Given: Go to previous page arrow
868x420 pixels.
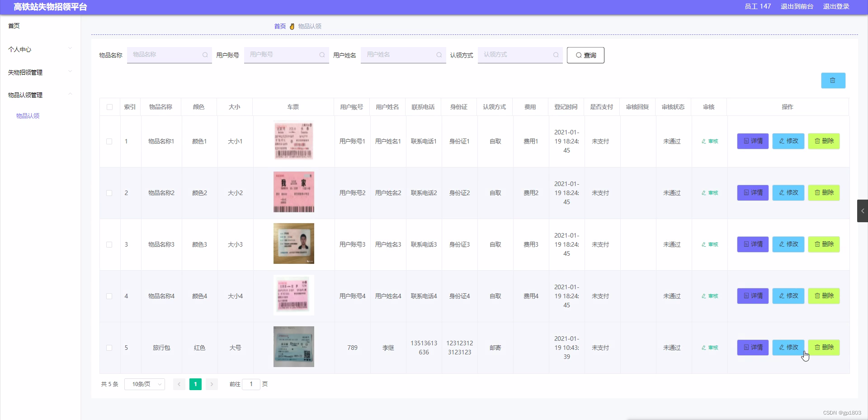Looking at the screenshot, I should 179,384.
